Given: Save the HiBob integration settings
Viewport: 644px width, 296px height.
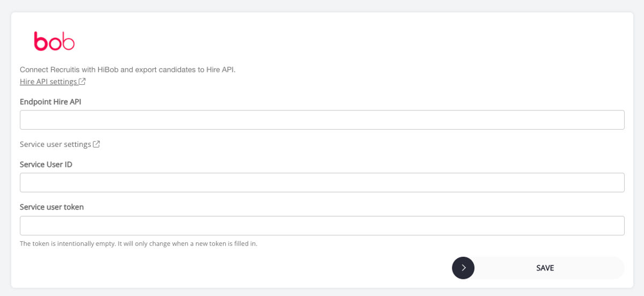Looking at the screenshot, I should (538, 268).
